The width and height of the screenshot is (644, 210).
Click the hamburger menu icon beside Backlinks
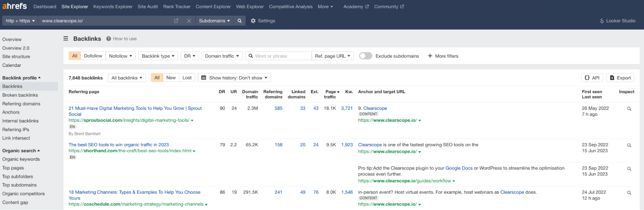tap(66, 39)
